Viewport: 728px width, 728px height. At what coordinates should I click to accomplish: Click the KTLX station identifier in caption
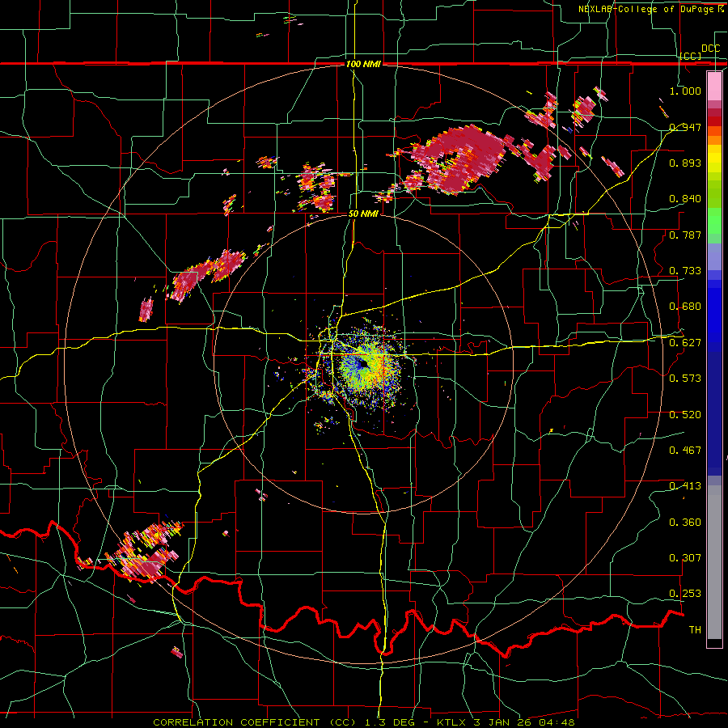(453, 722)
